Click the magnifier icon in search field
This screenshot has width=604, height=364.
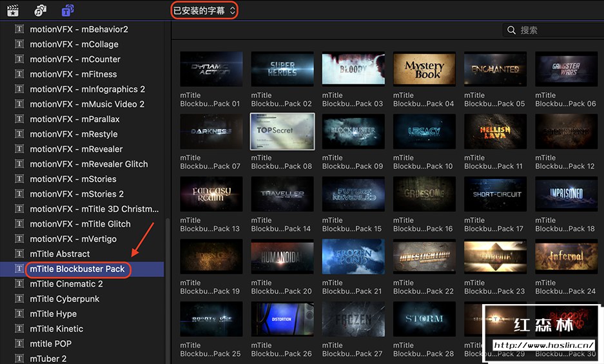(x=511, y=30)
